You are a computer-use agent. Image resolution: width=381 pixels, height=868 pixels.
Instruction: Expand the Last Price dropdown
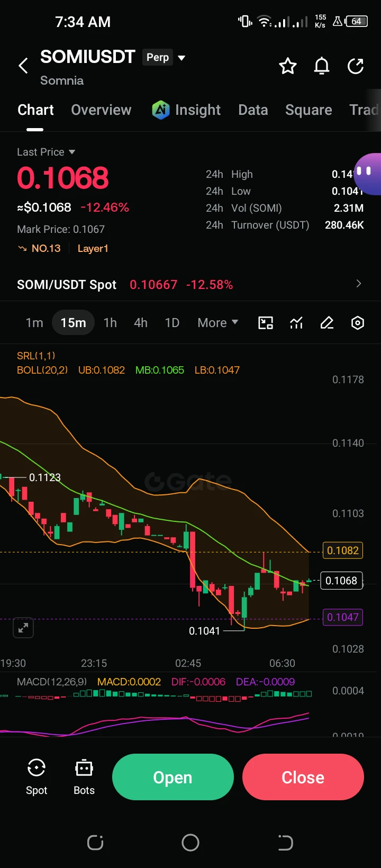[72, 152]
